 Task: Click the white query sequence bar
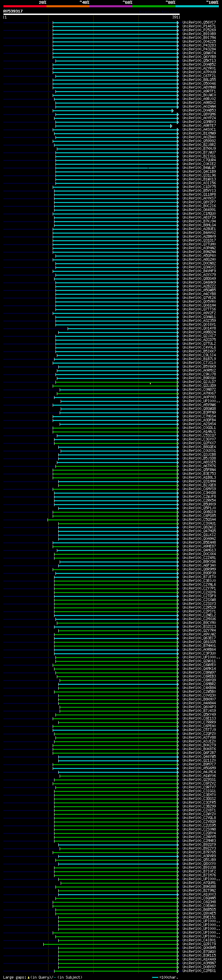point(92,15)
